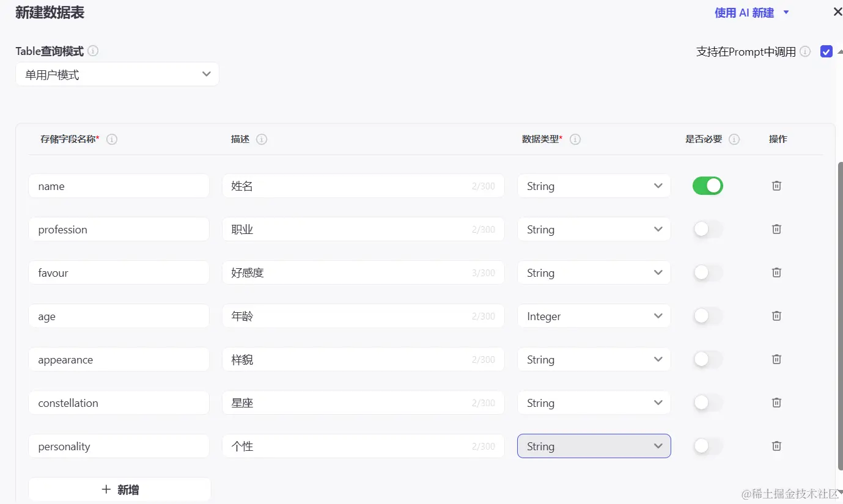The width and height of the screenshot is (843, 504).
Task: Delete the personality field row
Action: 776,446
